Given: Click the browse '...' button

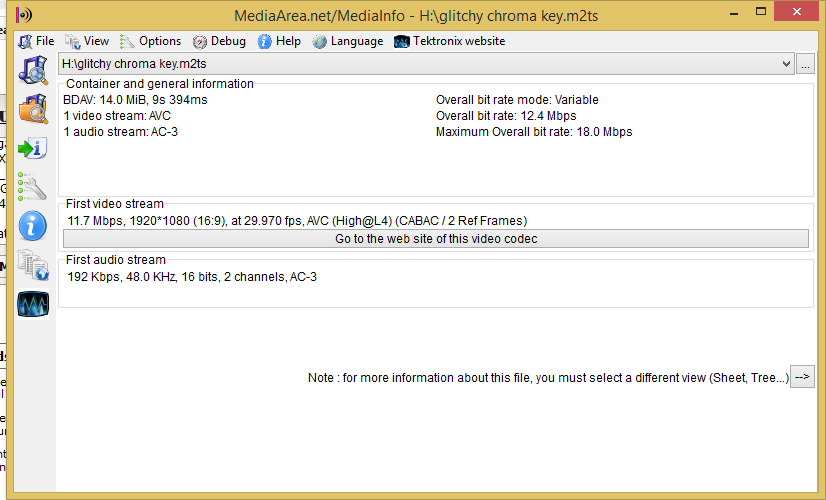Looking at the screenshot, I should (805, 64).
